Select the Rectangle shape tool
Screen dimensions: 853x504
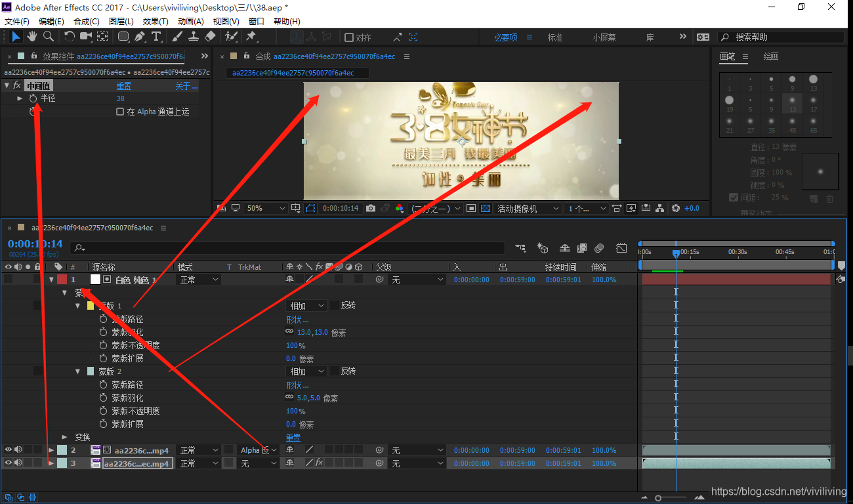click(x=123, y=37)
